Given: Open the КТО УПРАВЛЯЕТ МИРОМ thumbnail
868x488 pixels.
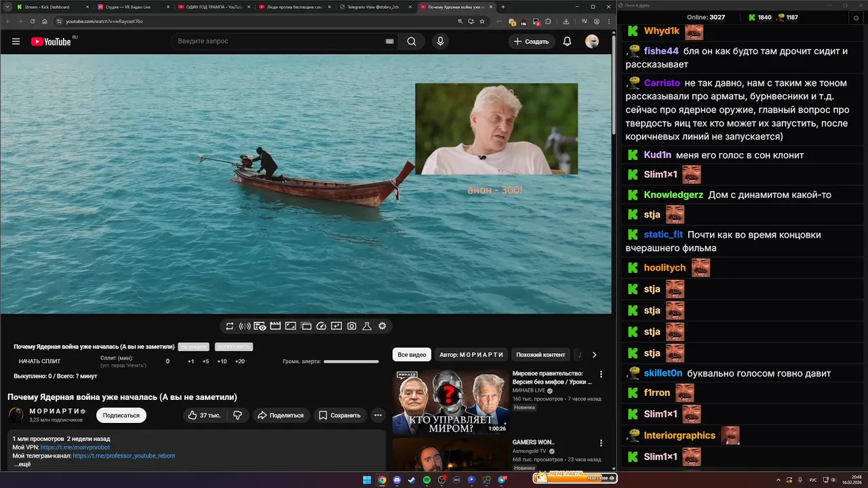Looking at the screenshot, I should coord(450,401).
